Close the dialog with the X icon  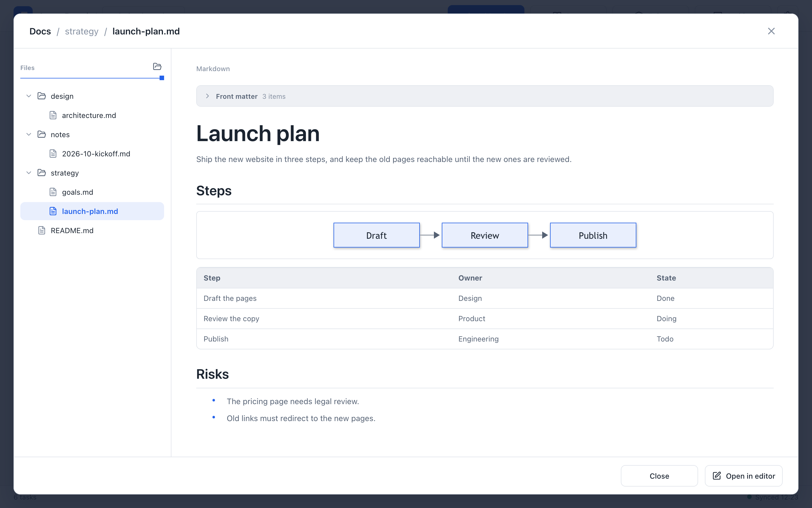point(771,31)
